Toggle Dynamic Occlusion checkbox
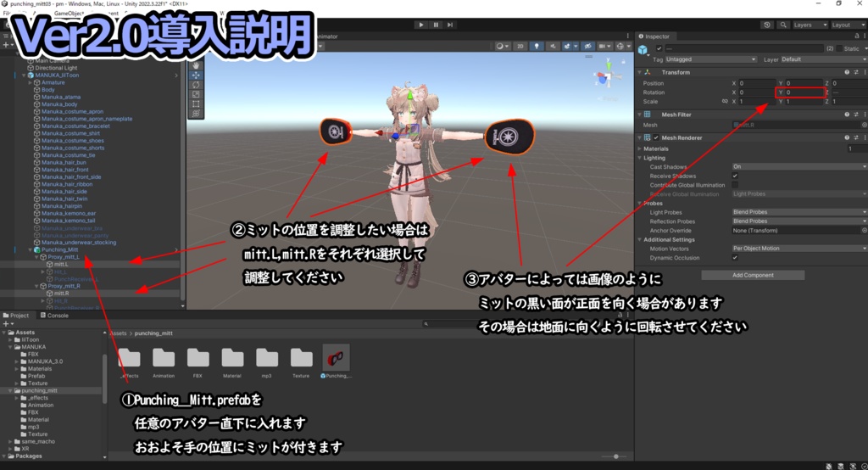This screenshot has height=470, width=868. pos(735,258)
